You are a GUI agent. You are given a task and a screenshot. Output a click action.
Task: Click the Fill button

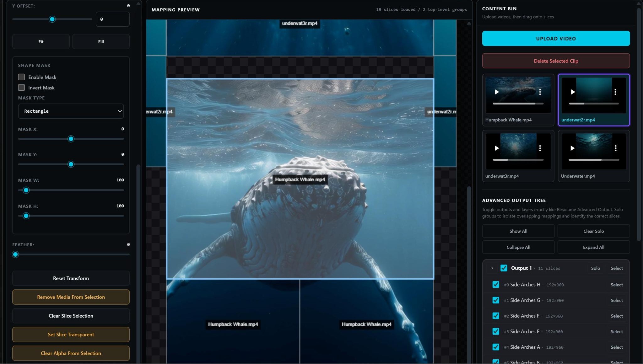click(x=101, y=41)
